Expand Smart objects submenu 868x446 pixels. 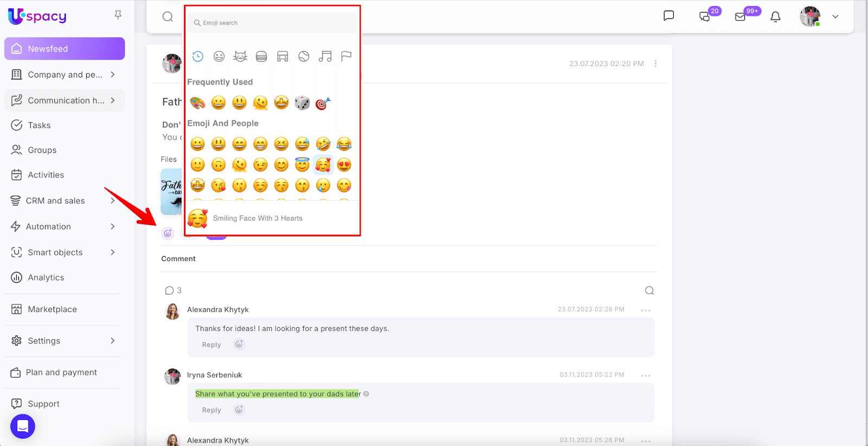coord(113,252)
